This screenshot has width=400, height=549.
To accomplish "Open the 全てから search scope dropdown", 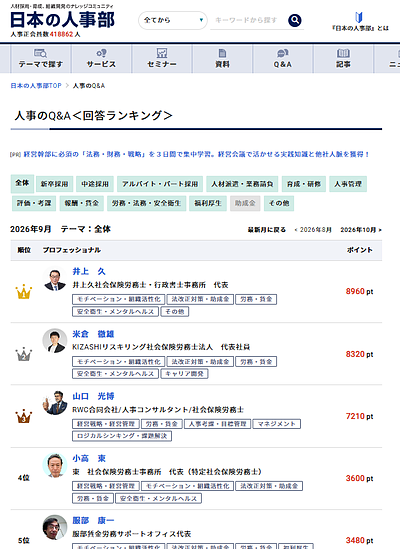I will click(173, 20).
